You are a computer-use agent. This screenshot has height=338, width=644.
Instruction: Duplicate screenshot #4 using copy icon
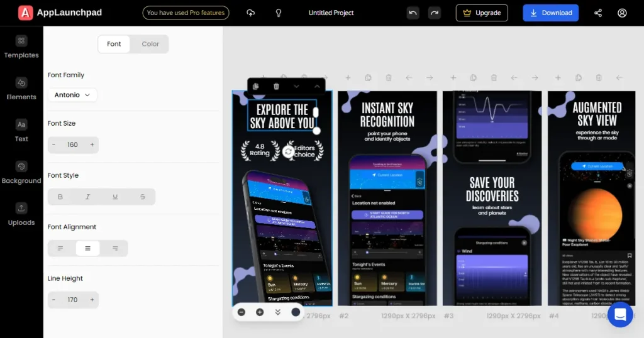coord(579,77)
